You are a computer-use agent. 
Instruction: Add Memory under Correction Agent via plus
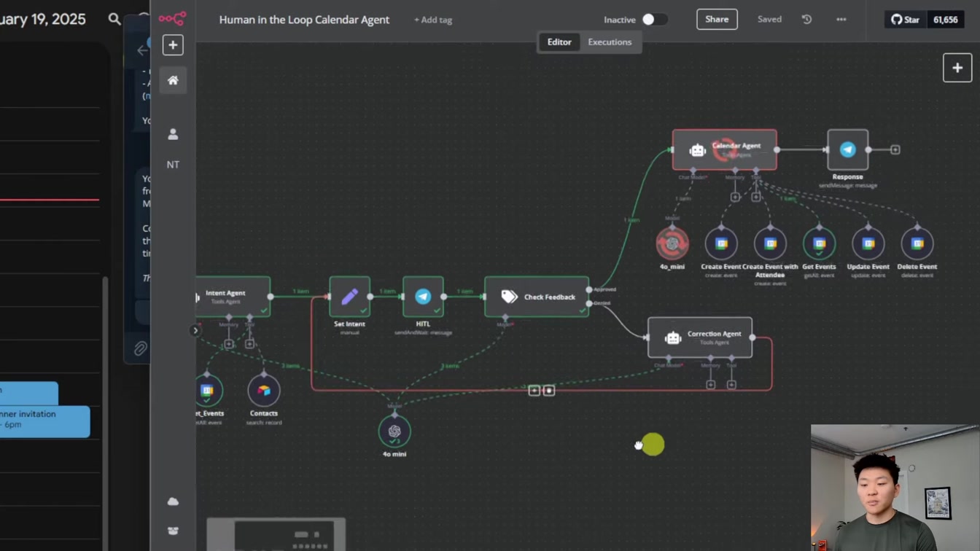(x=710, y=384)
